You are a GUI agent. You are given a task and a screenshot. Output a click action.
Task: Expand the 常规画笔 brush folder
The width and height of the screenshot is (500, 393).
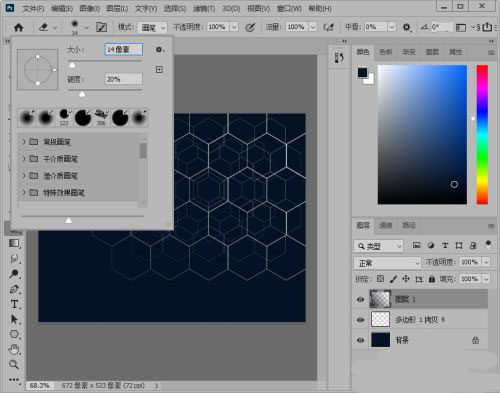[x=24, y=142]
